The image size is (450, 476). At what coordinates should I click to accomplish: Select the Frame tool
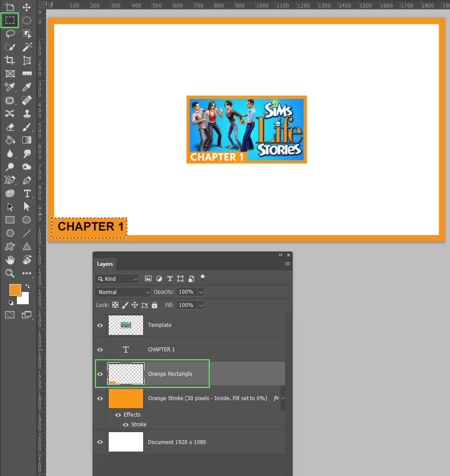10,74
